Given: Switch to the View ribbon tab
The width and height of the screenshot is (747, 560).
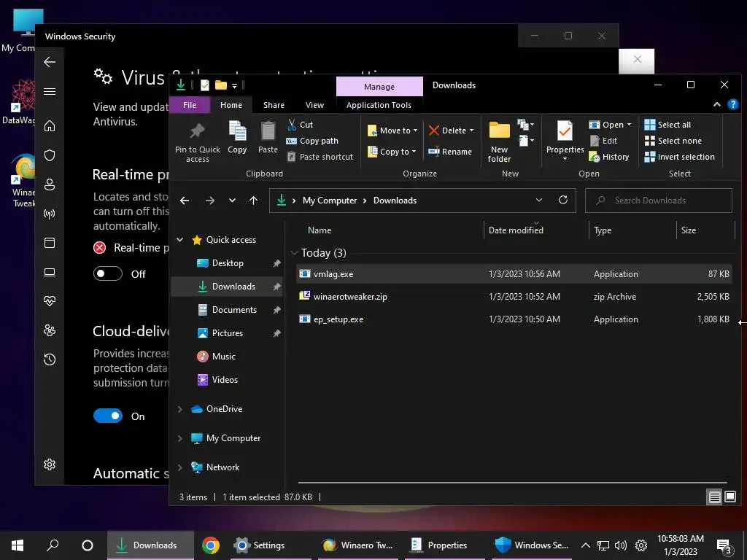Looking at the screenshot, I should coord(314,105).
